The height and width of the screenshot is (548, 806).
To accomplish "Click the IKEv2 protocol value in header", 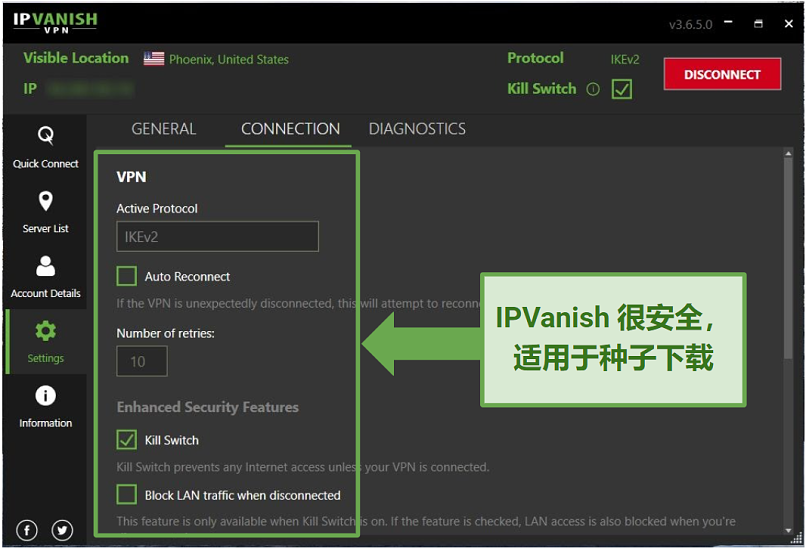I will pos(625,60).
